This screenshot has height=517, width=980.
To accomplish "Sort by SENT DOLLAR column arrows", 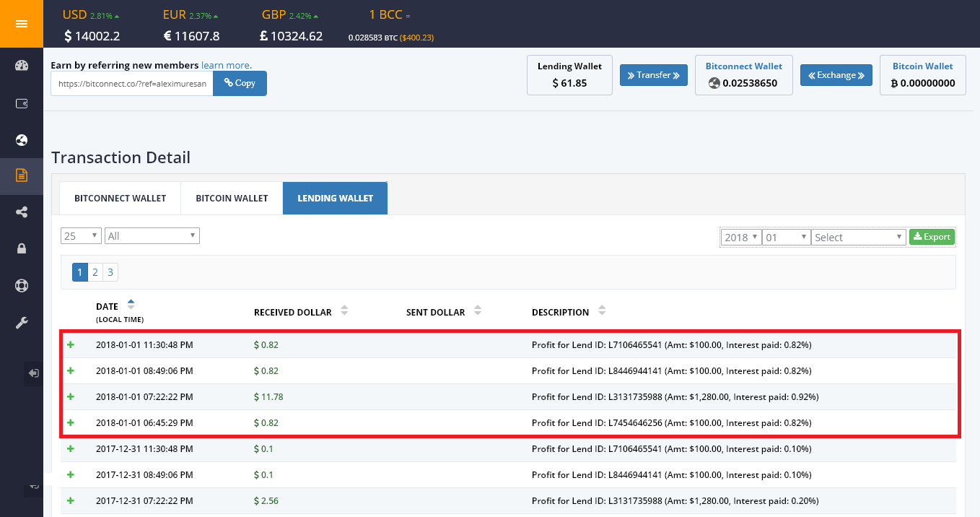I will (x=477, y=311).
